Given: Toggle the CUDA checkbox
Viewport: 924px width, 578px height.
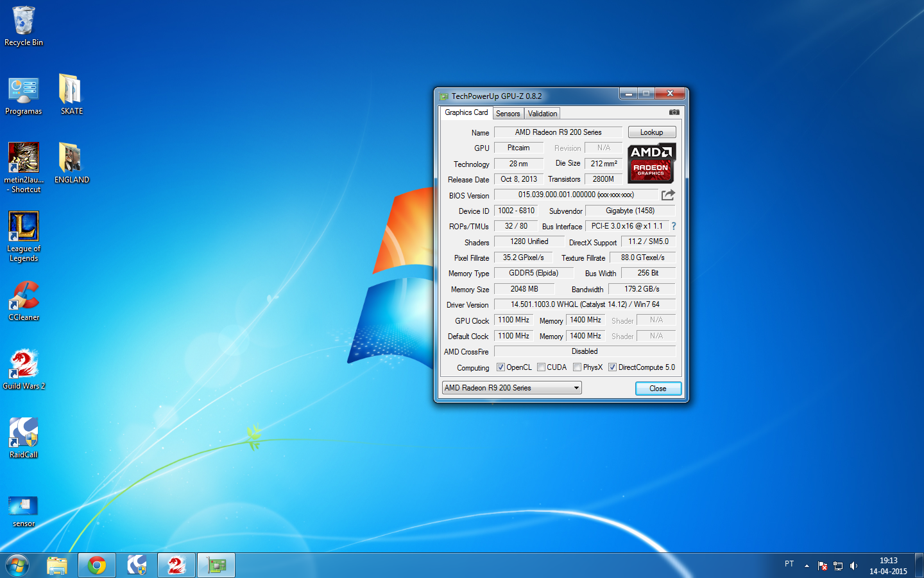Looking at the screenshot, I should (x=542, y=367).
